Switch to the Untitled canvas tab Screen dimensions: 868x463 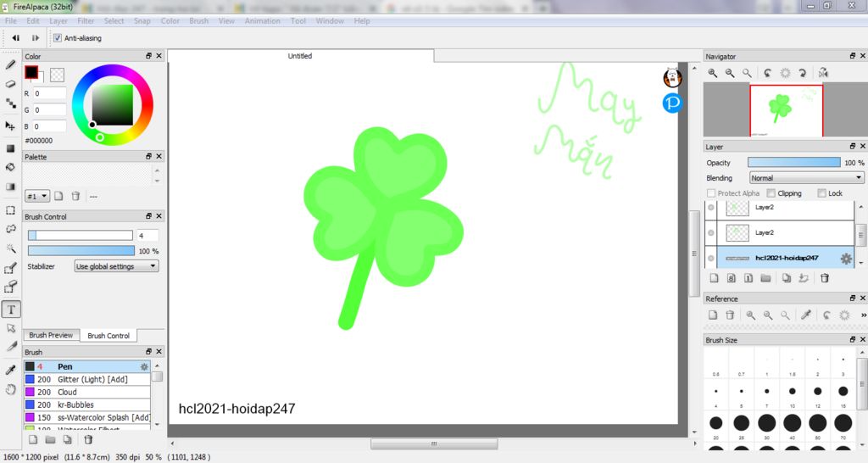301,56
